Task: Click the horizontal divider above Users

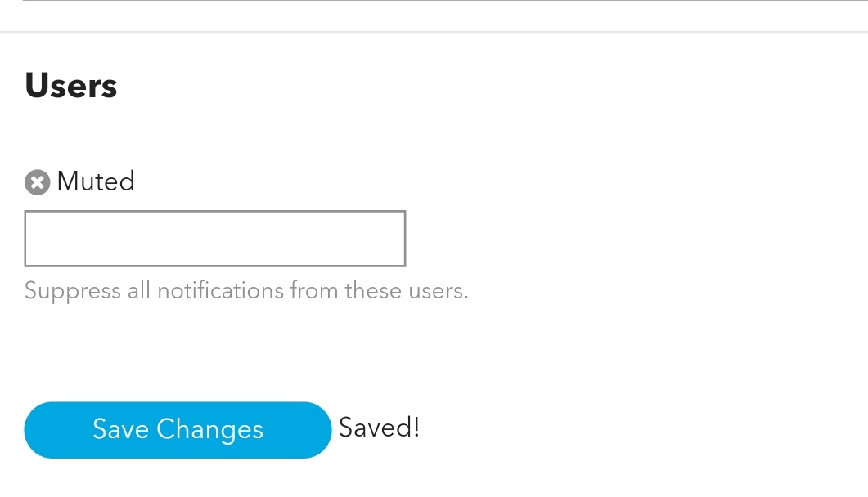Action: (x=434, y=32)
